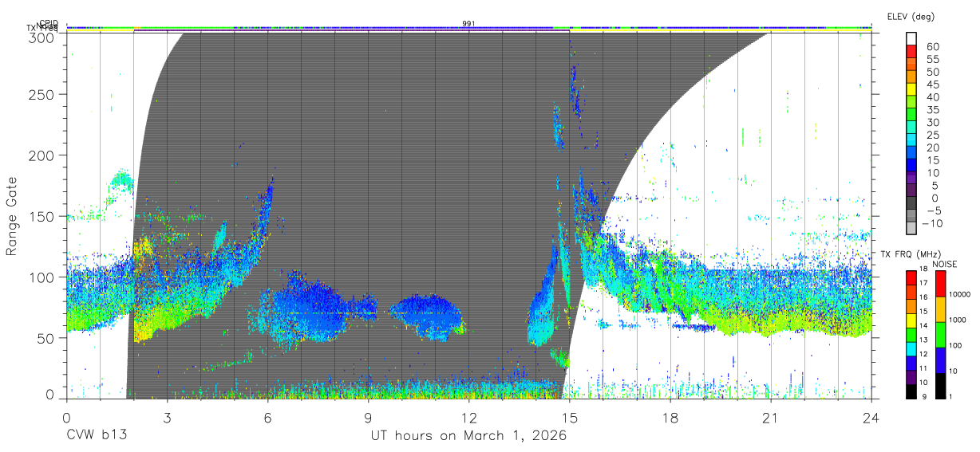Click the '10000' label in the NOISE legend
The width and height of the screenshot is (980, 452).
(x=962, y=296)
